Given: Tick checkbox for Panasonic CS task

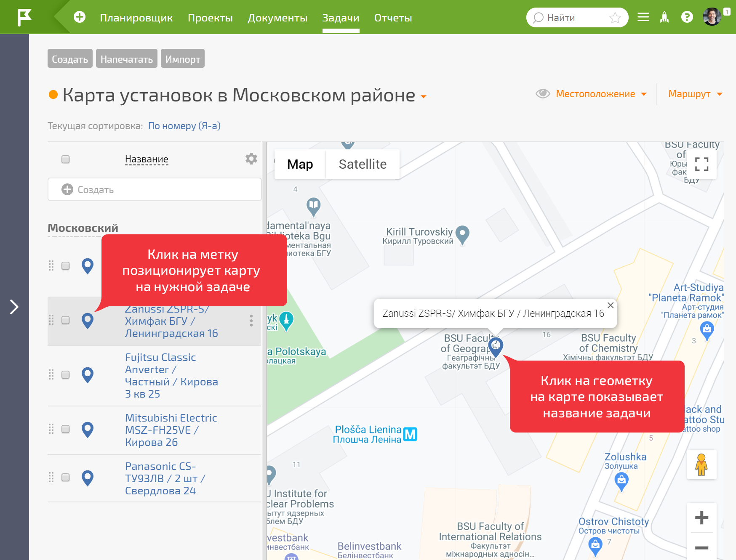Looking at the screenshot, I should pos(66,478).
